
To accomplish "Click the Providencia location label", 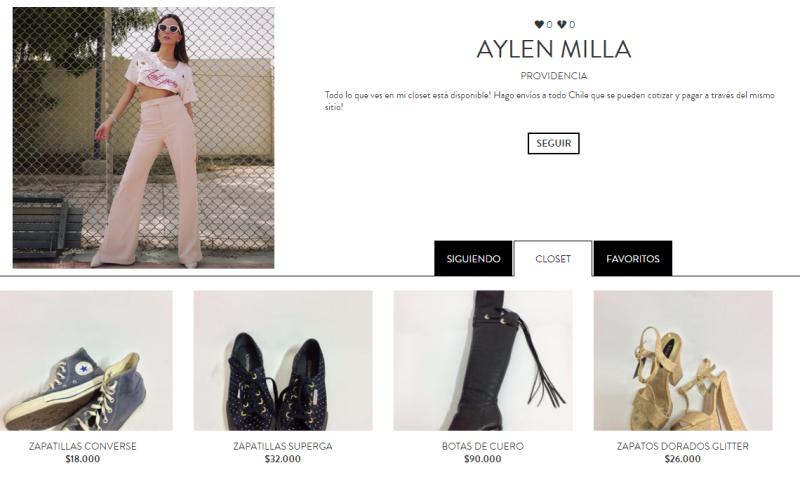I will (554, 76).
